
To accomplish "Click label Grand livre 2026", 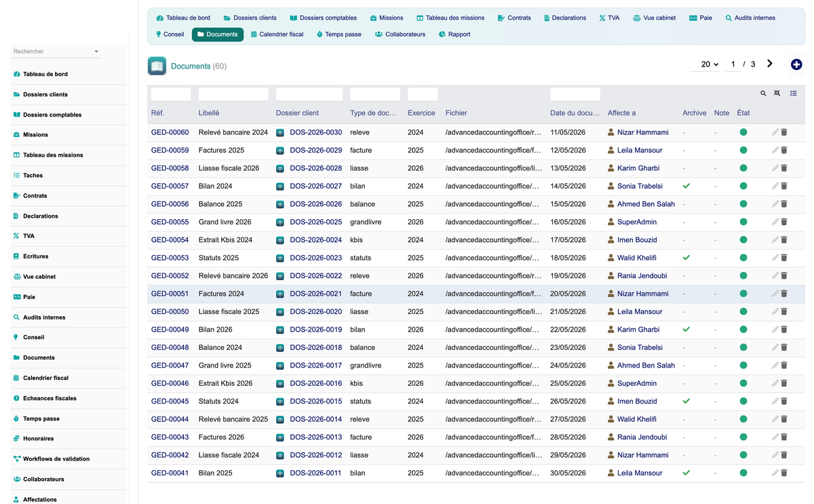I will click(225, 222).
